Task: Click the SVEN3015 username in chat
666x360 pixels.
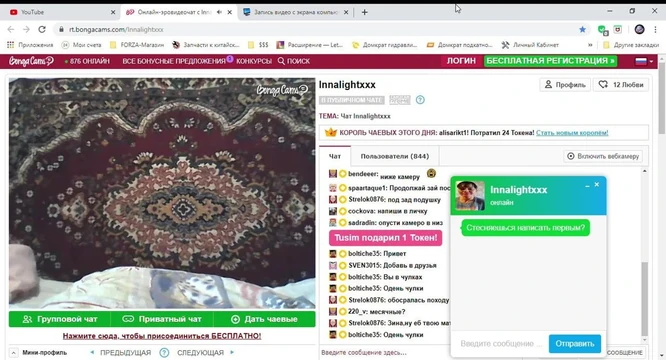Action: click(x=365, y=265)
